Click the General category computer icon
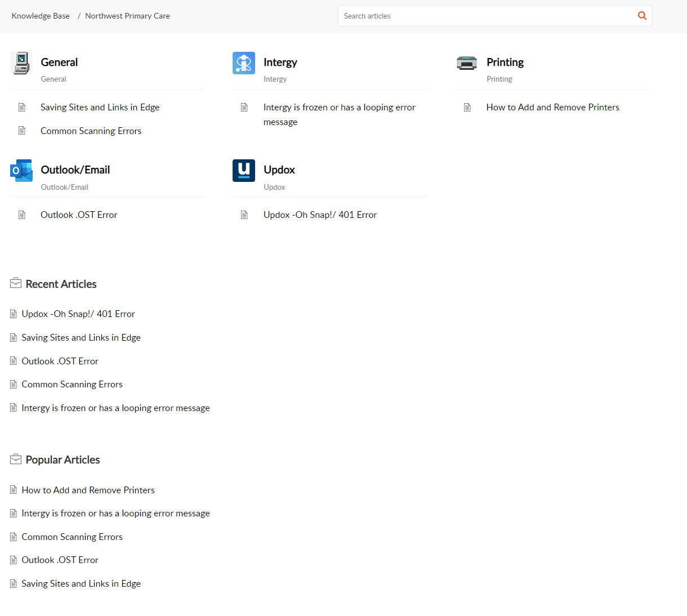 21,63
